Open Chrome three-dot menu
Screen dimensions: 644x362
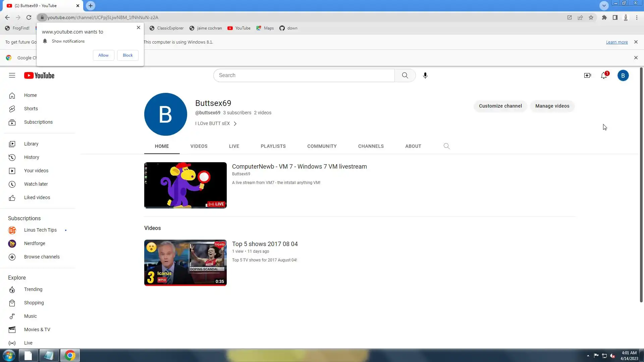[637, 17]
